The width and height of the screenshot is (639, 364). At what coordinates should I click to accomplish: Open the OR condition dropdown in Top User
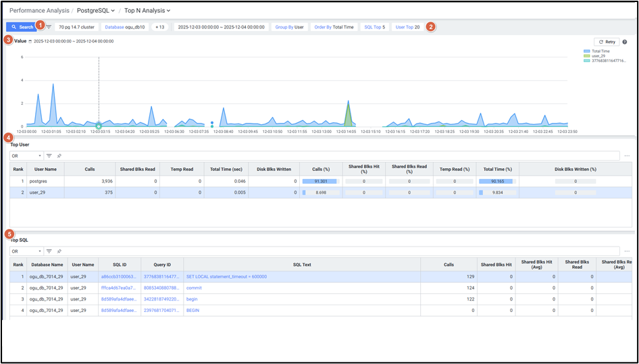pyautogui.click(x=26, y=156)
